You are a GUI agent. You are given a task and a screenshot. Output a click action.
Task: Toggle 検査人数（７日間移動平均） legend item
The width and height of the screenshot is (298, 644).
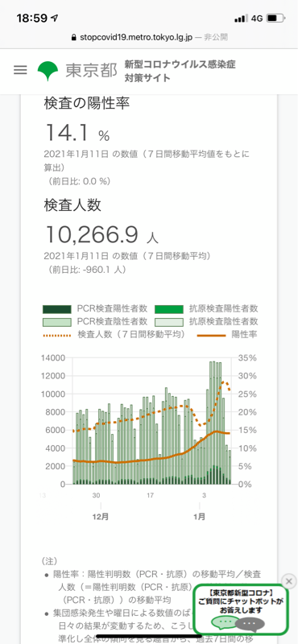pos(114,335)
